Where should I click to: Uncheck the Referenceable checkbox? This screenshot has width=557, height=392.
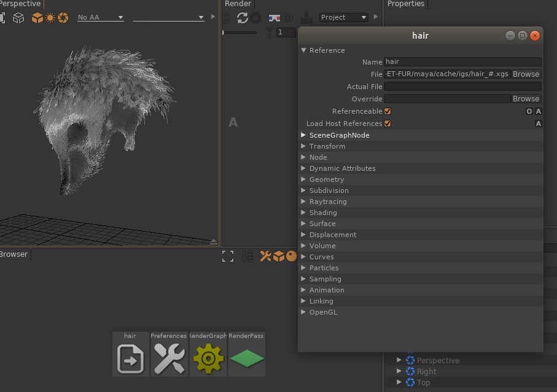pos(388,111)
